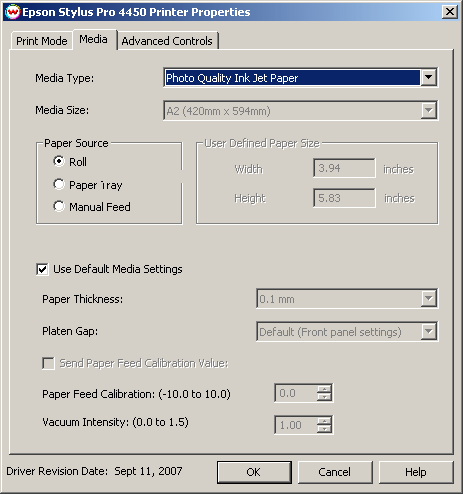
Task: Click the Paper Thickness label
Action: [x=82, y=299]
